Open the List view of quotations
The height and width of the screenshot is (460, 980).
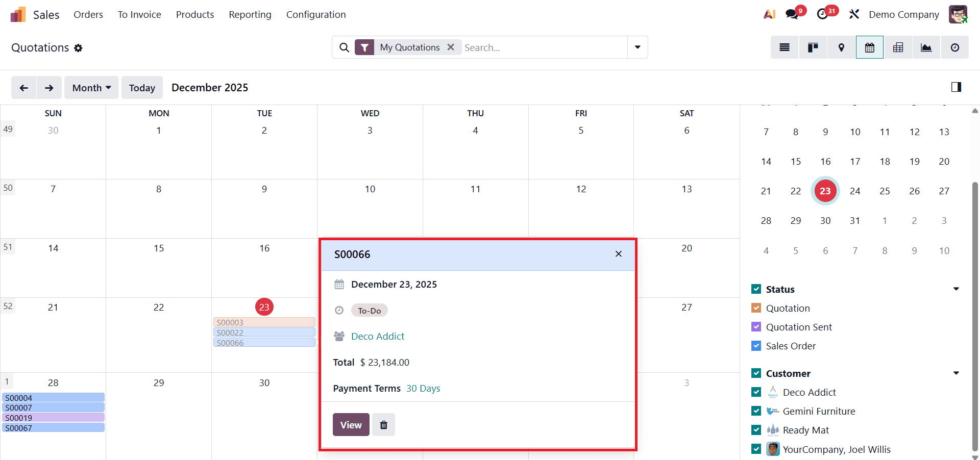click(x=785, y=47)
